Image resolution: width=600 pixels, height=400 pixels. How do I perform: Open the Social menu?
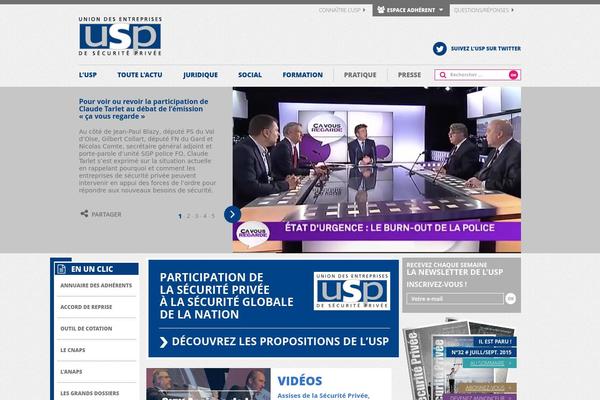click(x=250, y=75)
